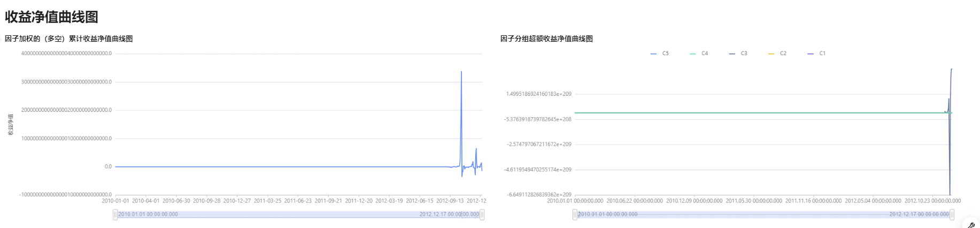
Task: Click the vertical 收益净值 y-axis label
Action: (10, 124)
